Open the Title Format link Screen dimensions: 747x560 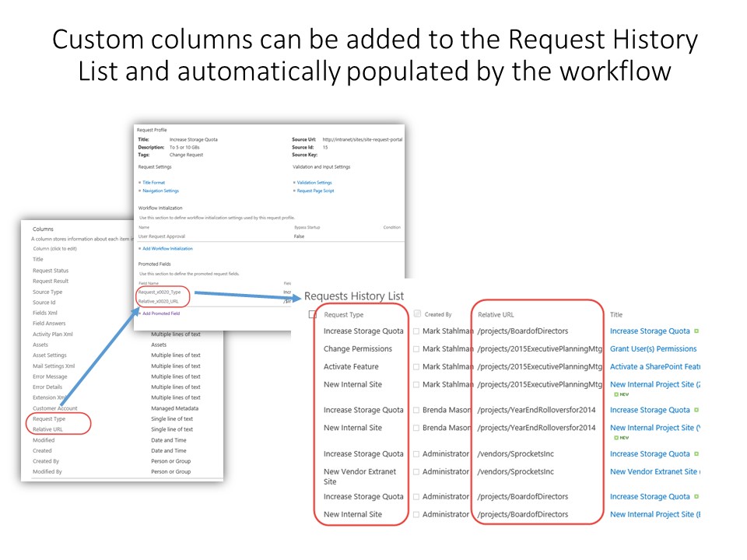click(154, 183)
